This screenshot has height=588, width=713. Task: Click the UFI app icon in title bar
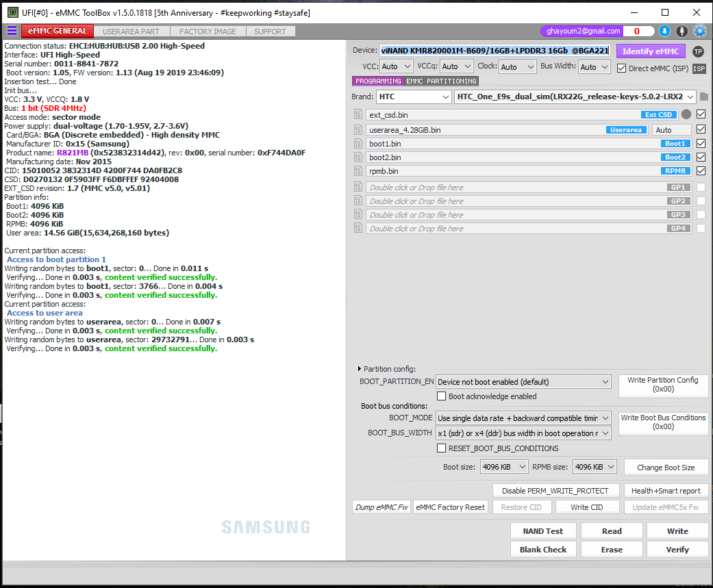pos(13,13)
